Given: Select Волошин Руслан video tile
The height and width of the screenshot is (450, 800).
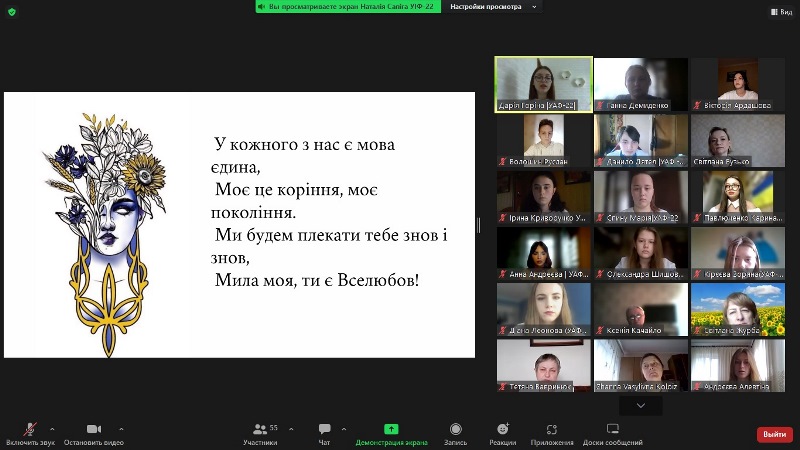Looking at the screenshot, I should click(544, 140).
